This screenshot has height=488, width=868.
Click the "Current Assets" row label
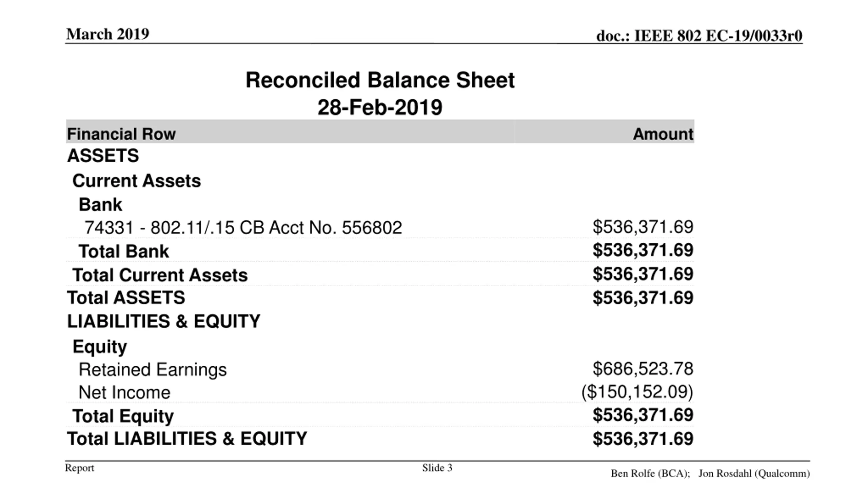point(136,181)
